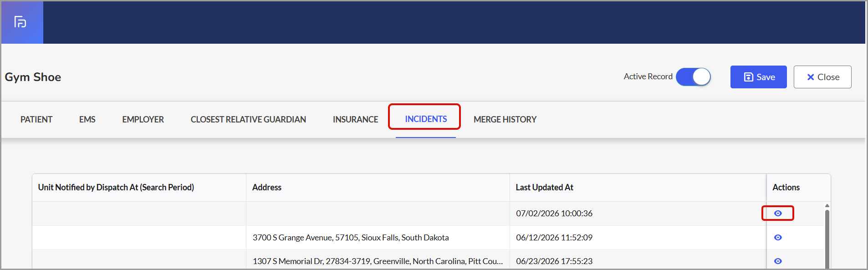Click the incidents table scrollbar up arrow
868x270 pixels.
tap(827, 206)
